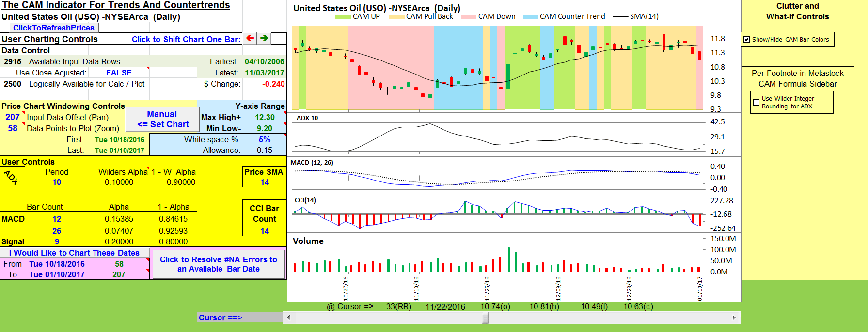This screenshot has width=868, height=332.
Task: Click the chart title United States Oil (USO)
Action: point(377,8)
